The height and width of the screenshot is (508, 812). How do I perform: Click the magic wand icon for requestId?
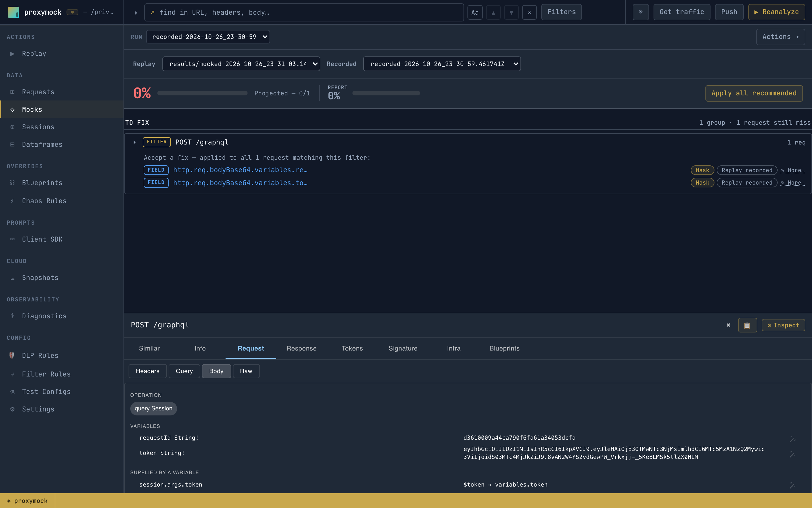tap(792, 439)
